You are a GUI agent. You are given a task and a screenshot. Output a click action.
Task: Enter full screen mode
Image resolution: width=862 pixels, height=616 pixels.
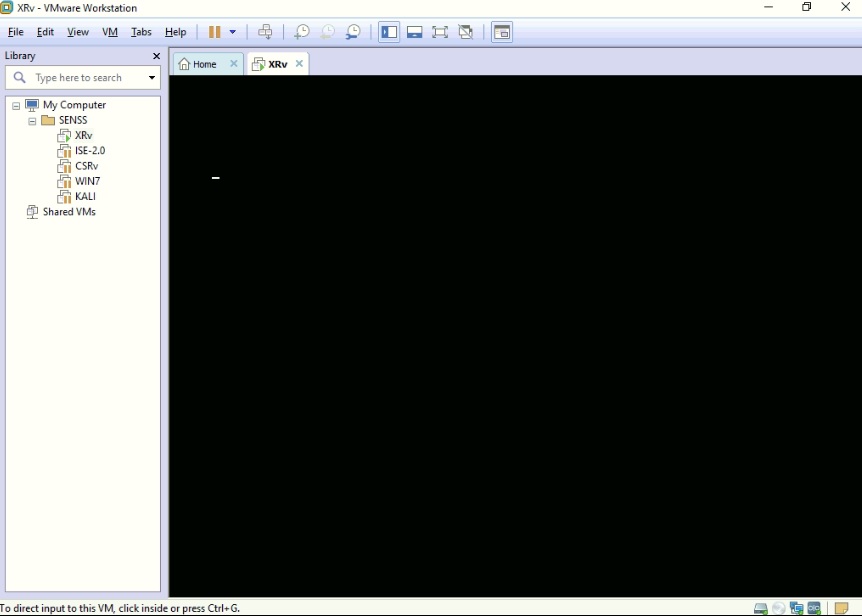coord(440,31)
